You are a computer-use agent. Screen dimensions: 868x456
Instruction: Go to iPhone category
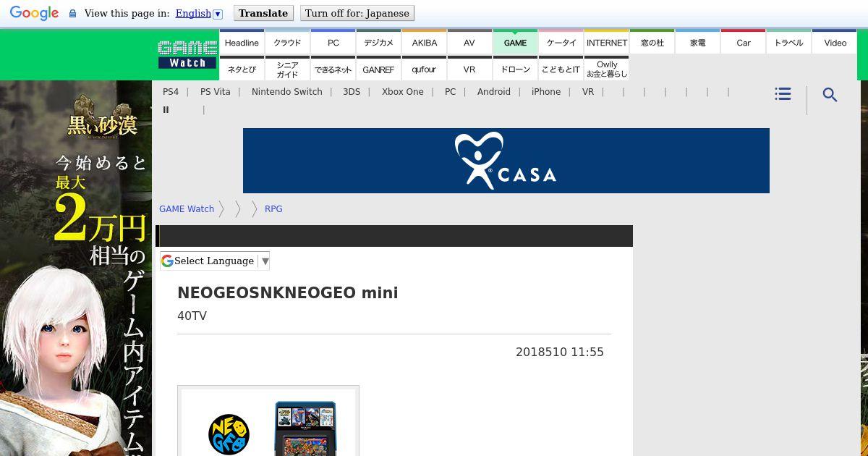(x=546, y=92)
